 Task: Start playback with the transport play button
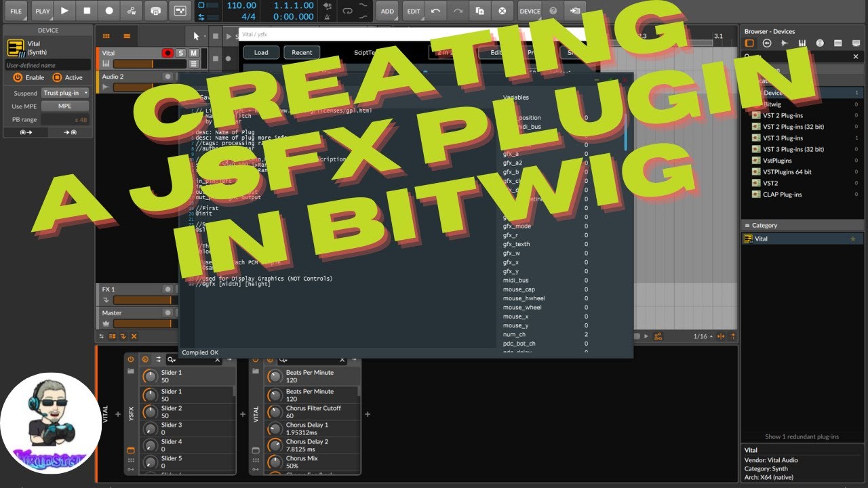click(64, 11)
